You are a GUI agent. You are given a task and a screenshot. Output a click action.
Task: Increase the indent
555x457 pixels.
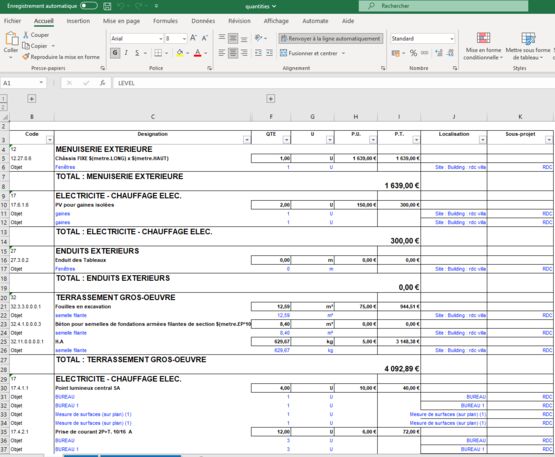[x=270, y=53]
